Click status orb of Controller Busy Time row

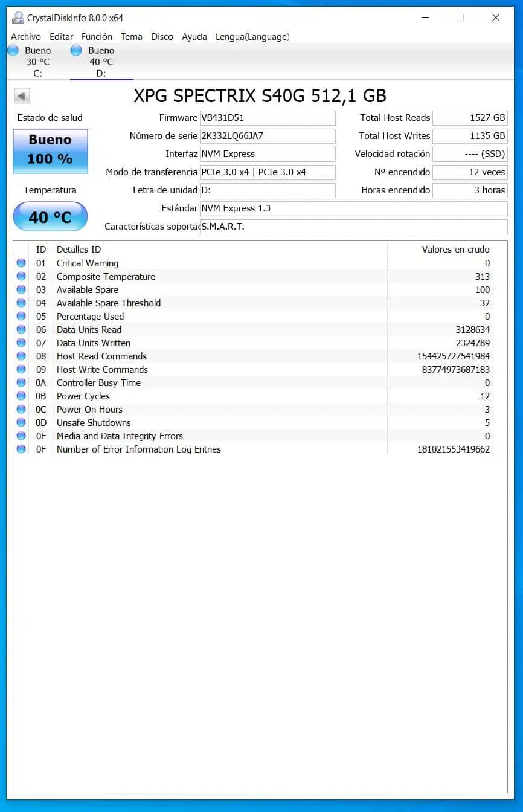[x=21, y=382]
